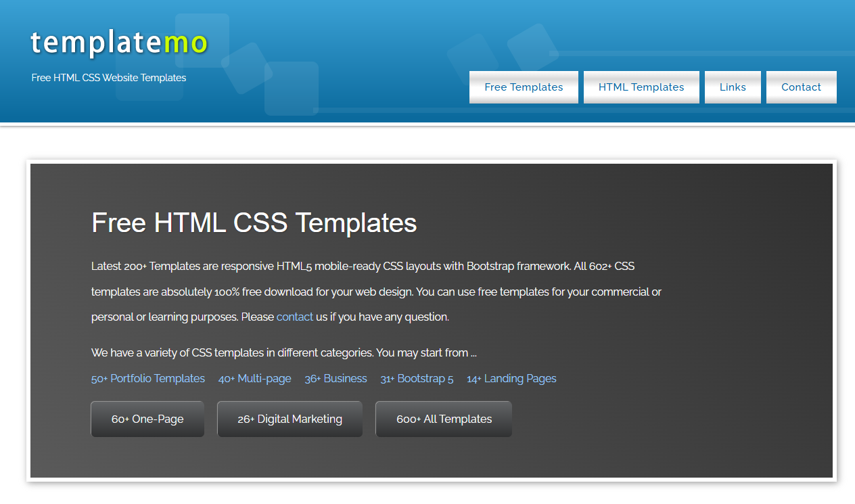The height and width of the screenshot is (504, 855).
Task: Select Links in the navigation bar
Action: pyautogui.click(x=733, y=87)
